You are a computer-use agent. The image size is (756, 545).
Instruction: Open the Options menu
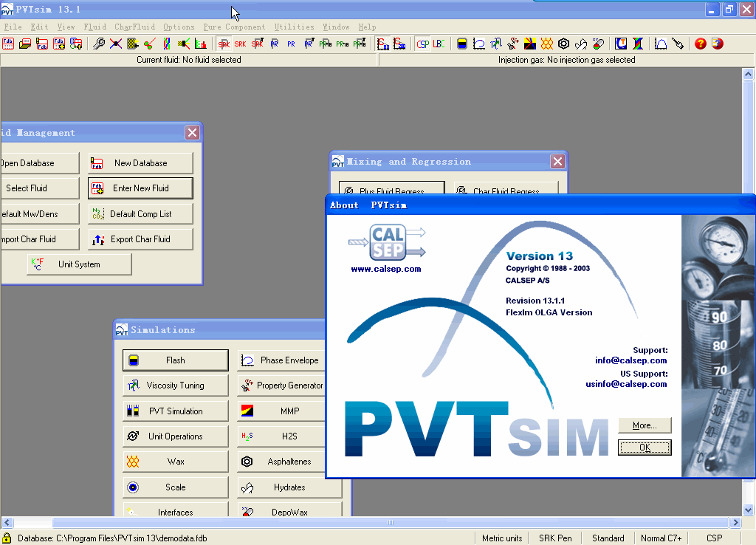tap(179, 27)
